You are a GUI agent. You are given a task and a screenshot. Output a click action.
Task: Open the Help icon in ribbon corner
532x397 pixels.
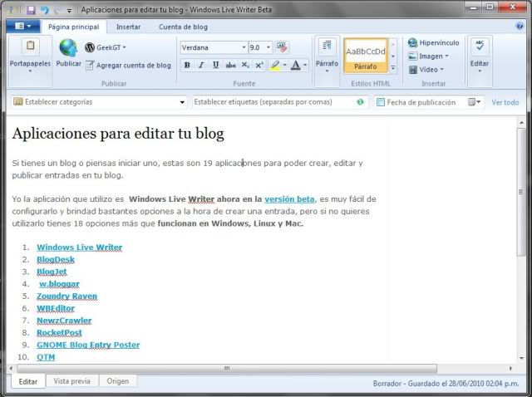point(520,26)
